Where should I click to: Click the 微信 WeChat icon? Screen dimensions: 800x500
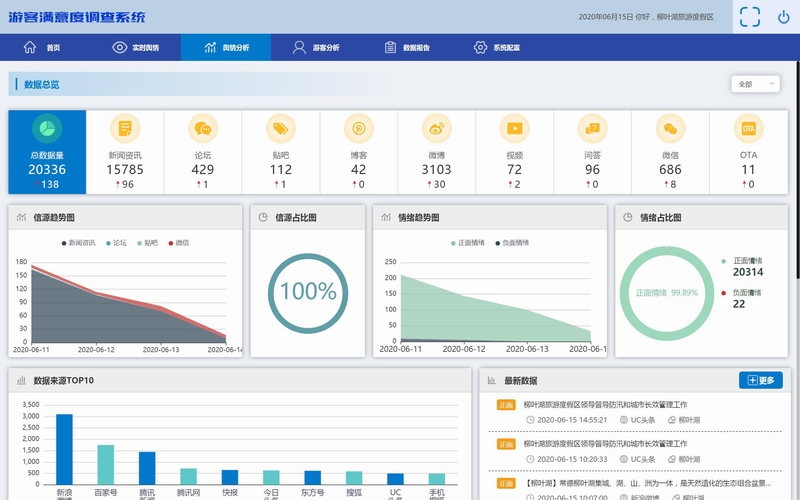point(670,128)
